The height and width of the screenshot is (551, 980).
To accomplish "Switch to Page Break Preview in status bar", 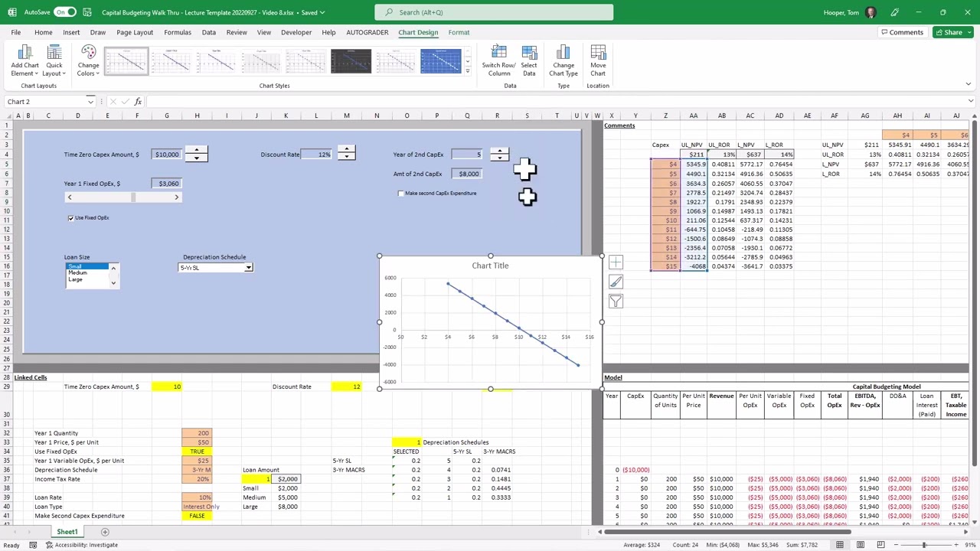I will 880,545.
